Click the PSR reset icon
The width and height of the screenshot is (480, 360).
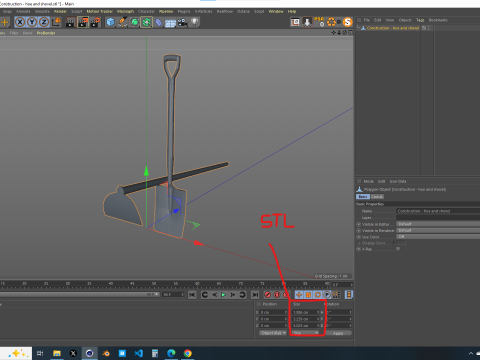(319, 22)
